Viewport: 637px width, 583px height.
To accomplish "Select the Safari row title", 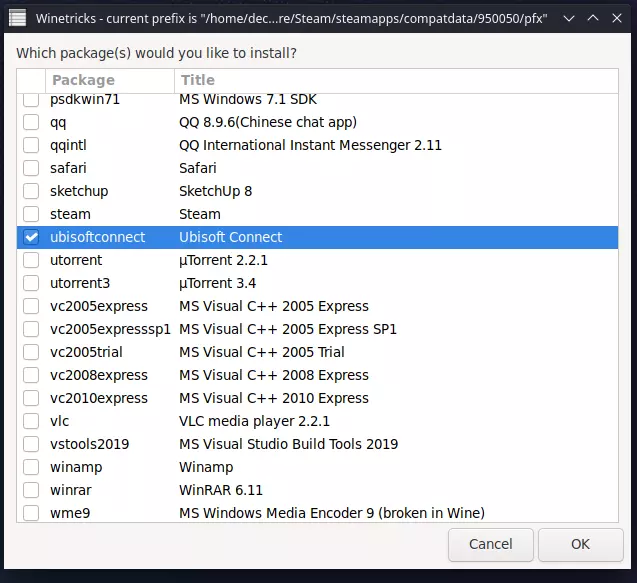I will (198, 168).
